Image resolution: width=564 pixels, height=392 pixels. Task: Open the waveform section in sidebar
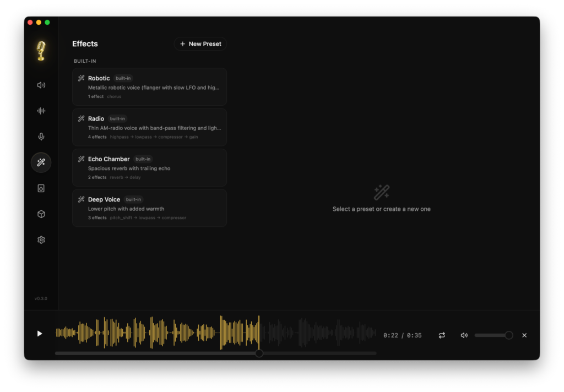41,111
